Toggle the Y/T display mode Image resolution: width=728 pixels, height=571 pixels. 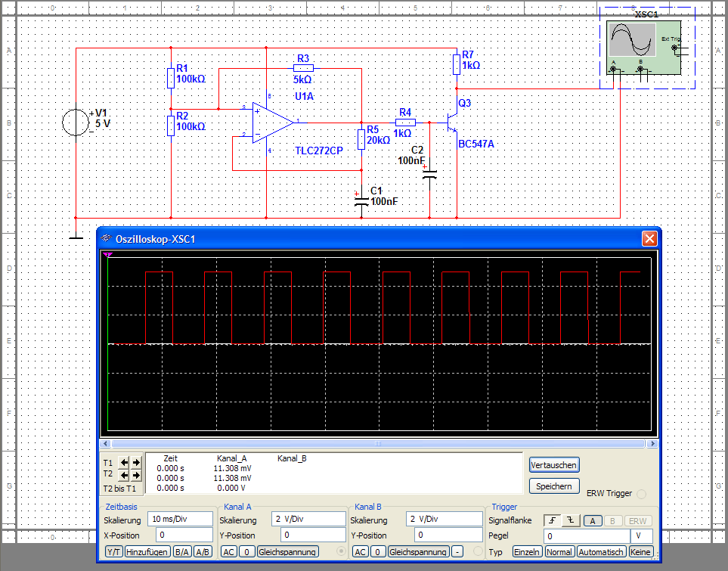click(113, 552)
